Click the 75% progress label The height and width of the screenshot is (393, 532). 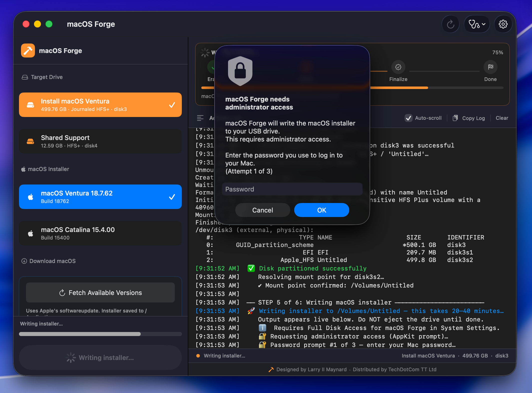498,52
